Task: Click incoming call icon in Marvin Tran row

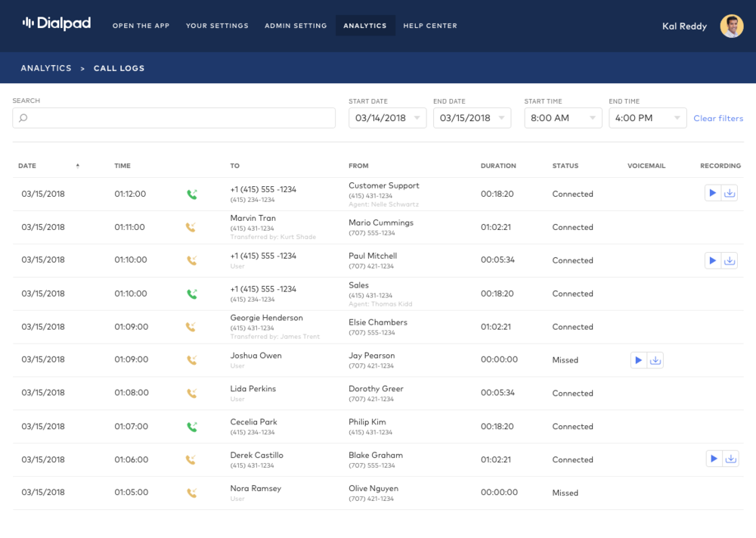Action: click(191, 227)
